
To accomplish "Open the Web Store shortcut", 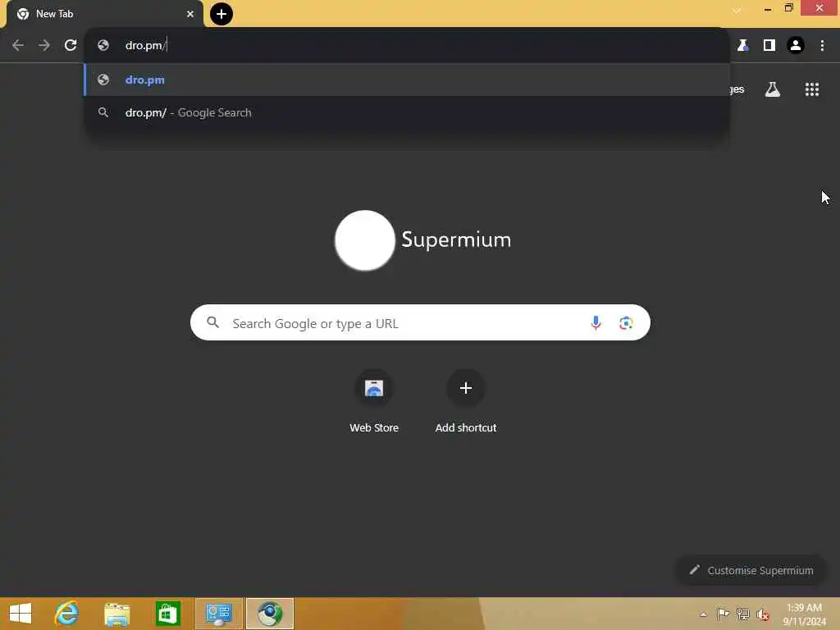I will tap(374, 401).
